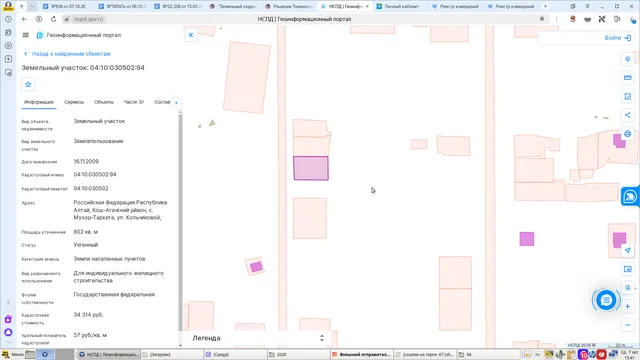Open the page actions three-dot menu

coord(556,19)
